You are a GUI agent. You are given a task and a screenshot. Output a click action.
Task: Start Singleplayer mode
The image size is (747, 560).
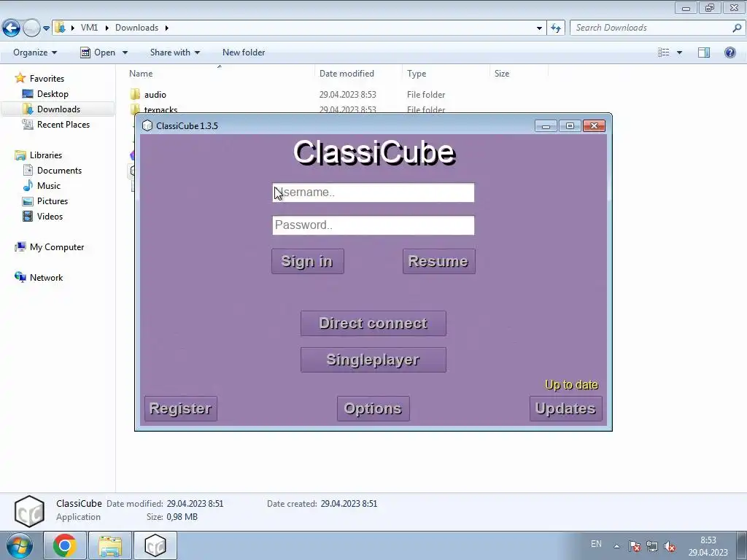(373, 359)
